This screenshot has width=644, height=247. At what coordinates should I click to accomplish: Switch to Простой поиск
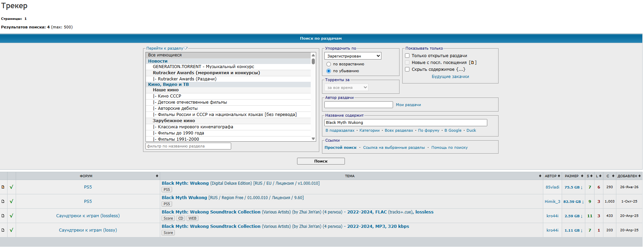point(340,147)
